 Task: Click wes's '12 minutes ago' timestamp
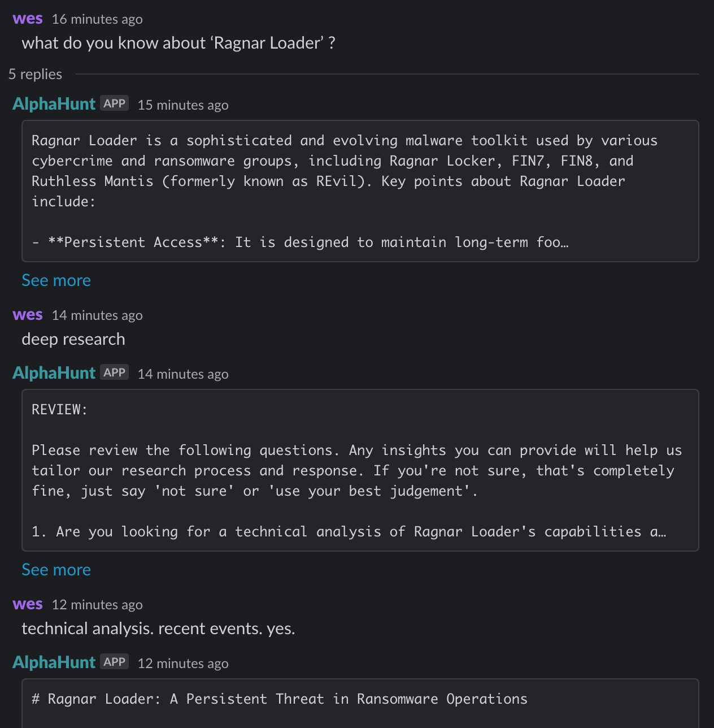97,605
